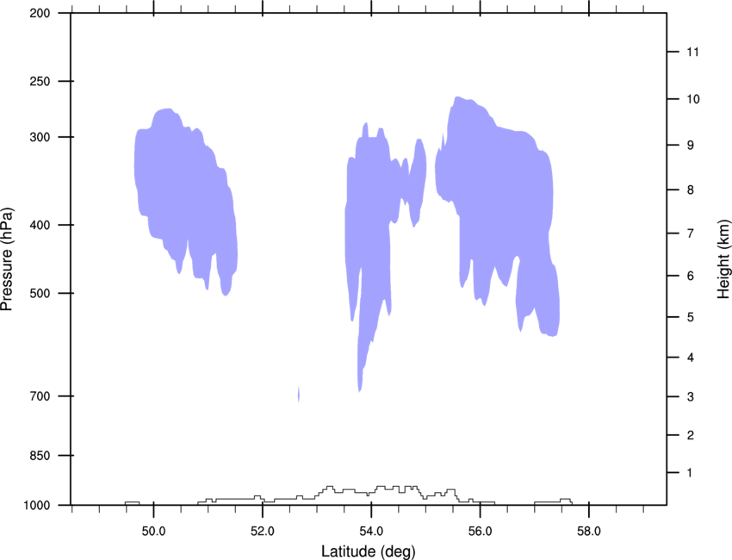Pick the 1 km height label
The image size is (732, 560).
coord(690,473)
